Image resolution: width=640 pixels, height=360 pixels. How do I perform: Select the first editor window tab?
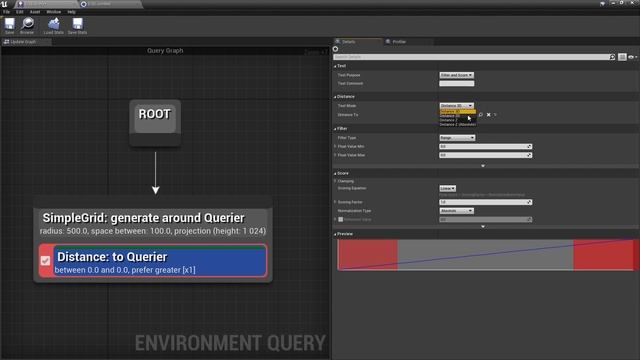(46, 4)
